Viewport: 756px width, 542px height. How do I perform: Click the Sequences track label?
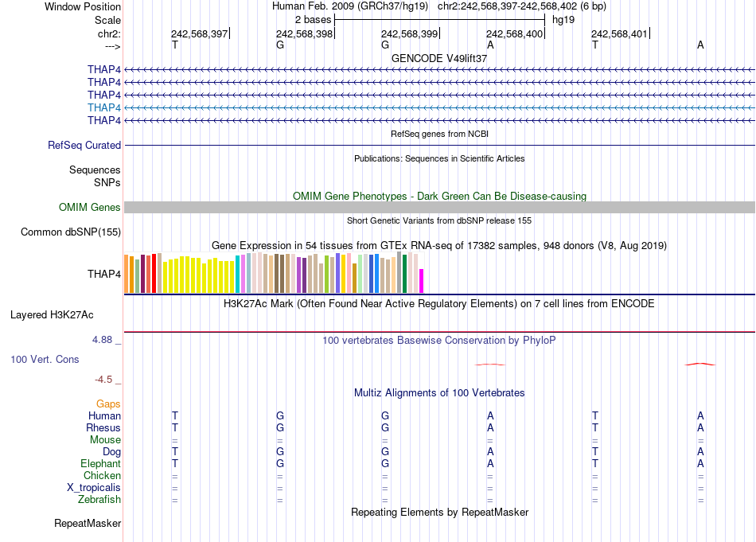point(95,170)
